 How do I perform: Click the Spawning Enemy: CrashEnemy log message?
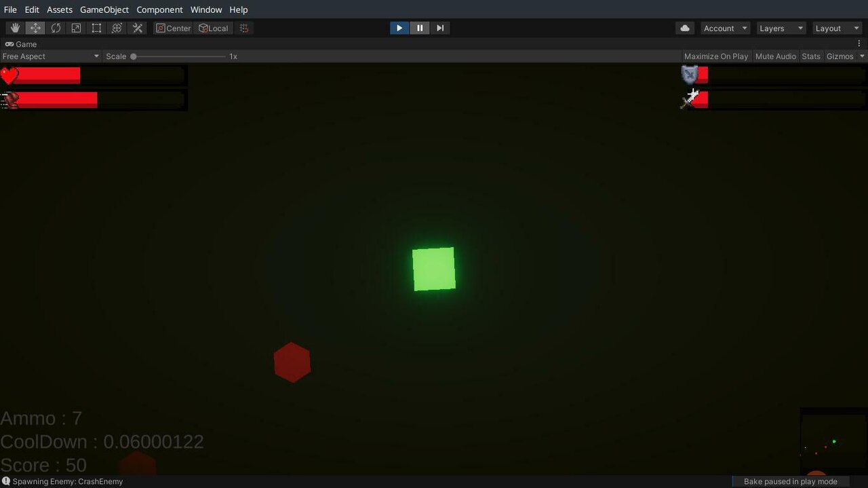pyautogui.click(x=68, y=481)
